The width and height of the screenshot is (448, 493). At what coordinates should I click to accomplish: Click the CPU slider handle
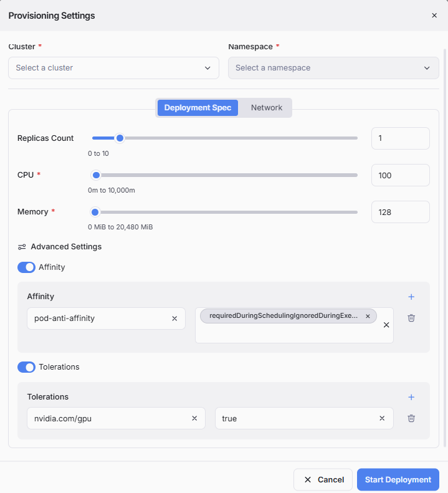[96, 175]
